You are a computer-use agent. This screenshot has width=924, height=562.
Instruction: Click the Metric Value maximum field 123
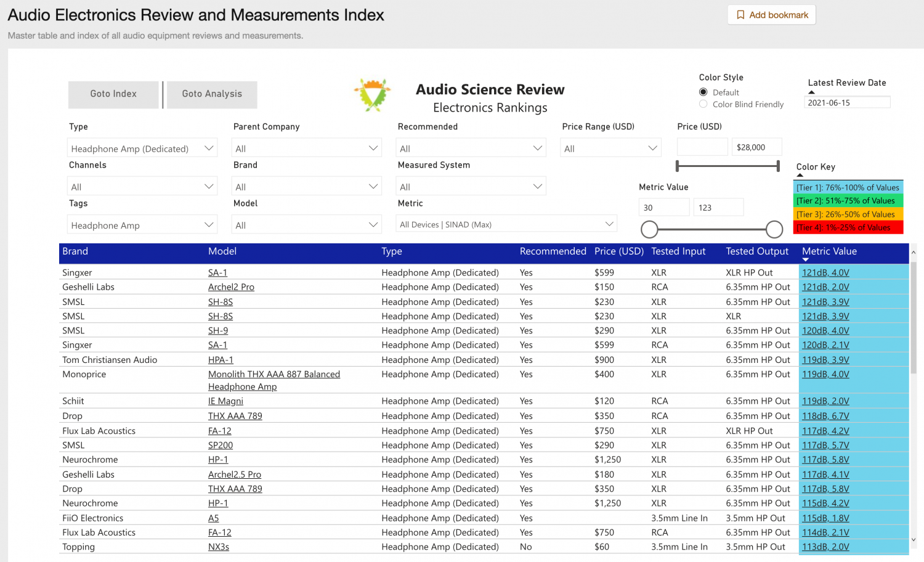coord(718,207)
